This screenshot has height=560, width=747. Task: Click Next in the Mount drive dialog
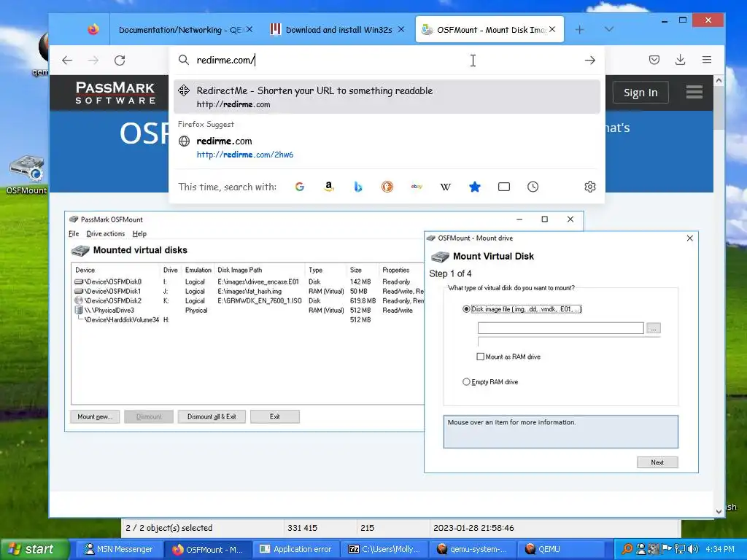657,462
